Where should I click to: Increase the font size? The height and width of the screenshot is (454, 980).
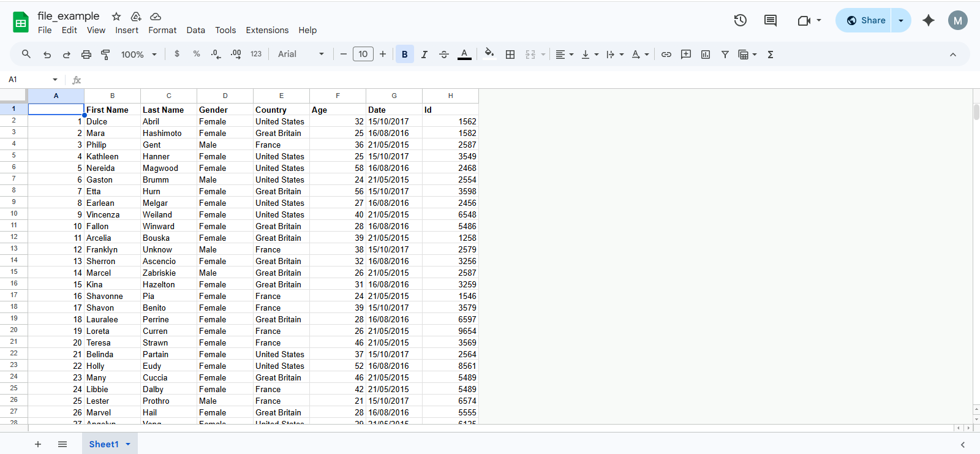[383, 54]
